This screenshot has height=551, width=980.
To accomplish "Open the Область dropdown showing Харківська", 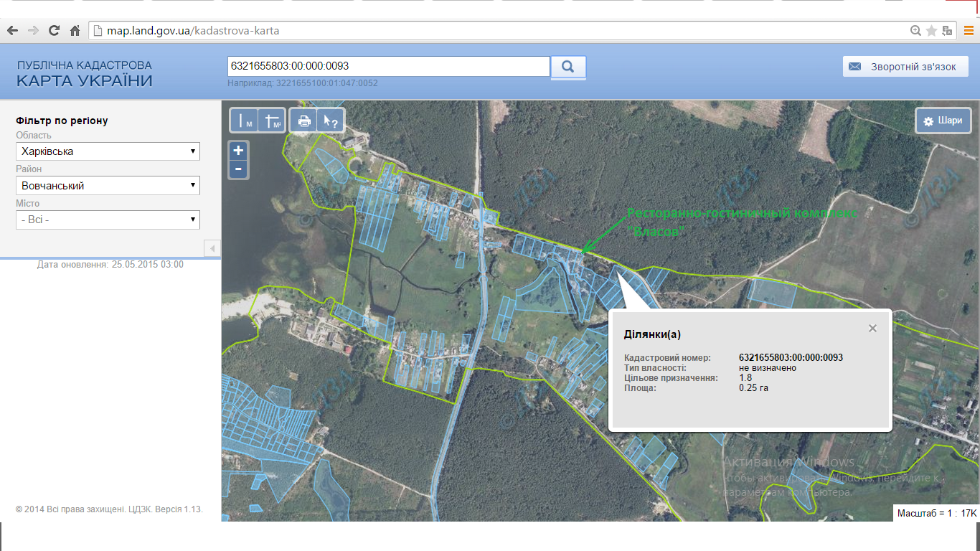I will [x=108, y=151].
